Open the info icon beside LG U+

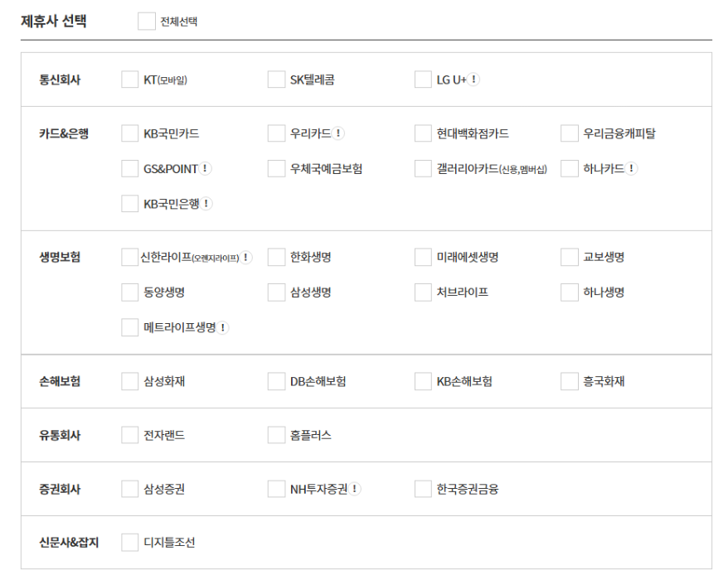click(473, 80)
